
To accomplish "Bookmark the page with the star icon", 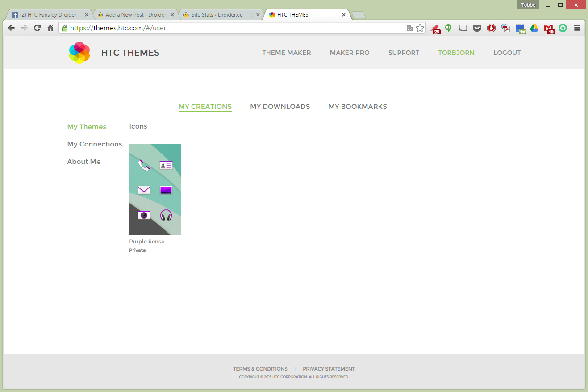I will [420, 28].
